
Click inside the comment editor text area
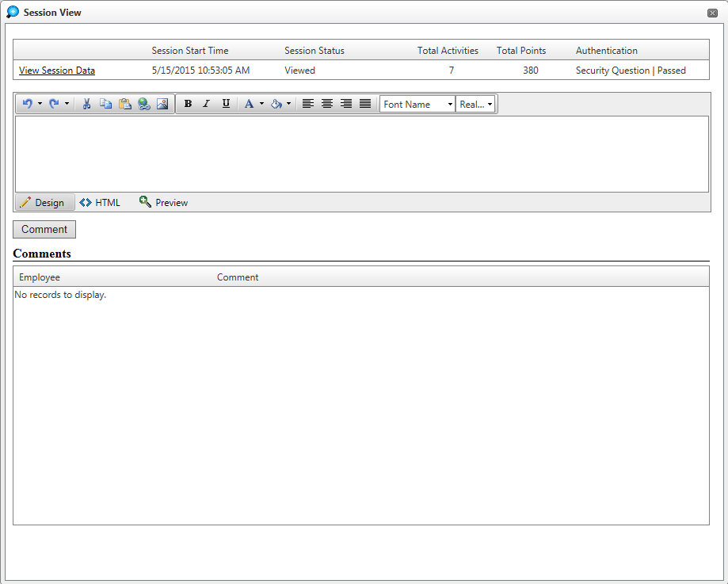click(362, 154)
